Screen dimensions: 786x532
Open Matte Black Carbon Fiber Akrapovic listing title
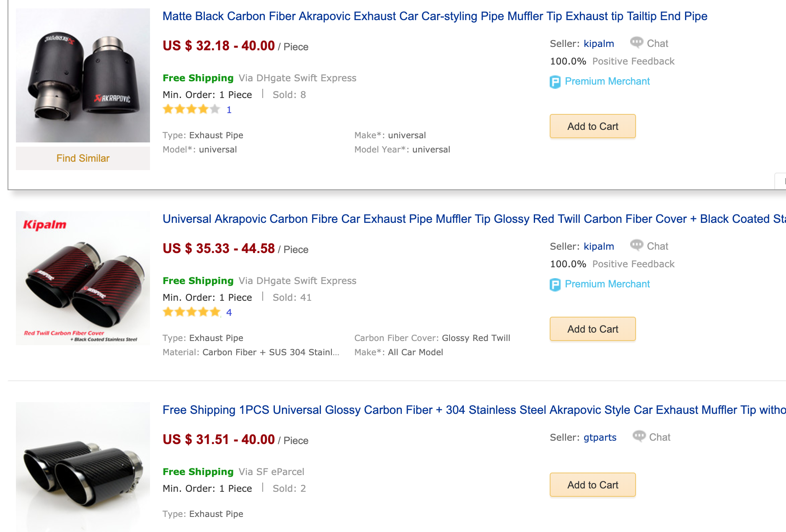pos(434,16)
